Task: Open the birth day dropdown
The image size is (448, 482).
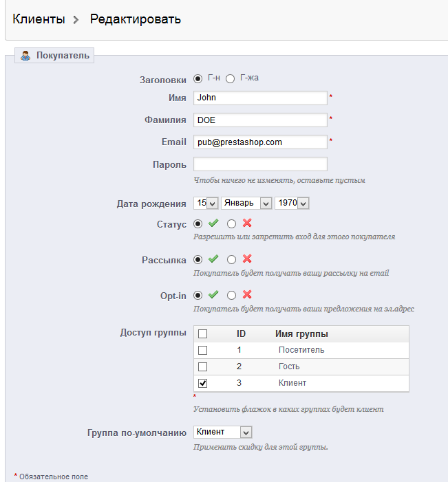Action: 206,203
